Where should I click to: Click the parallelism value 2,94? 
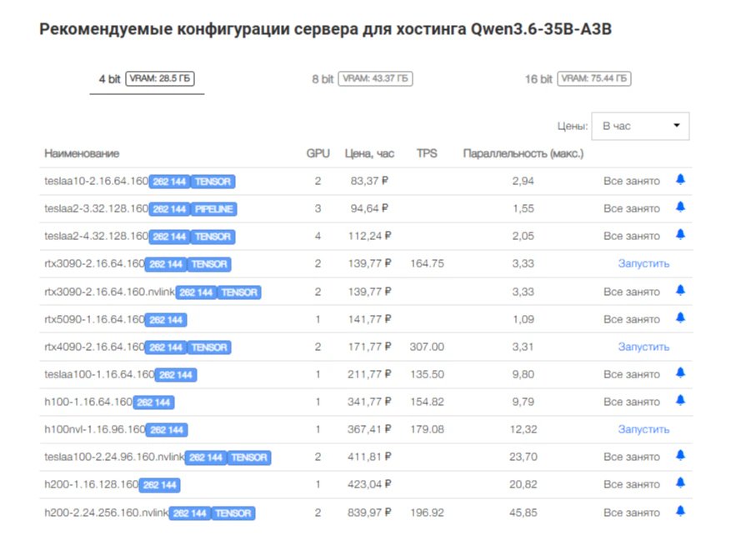pyautogui.click(x=523, y=181)
